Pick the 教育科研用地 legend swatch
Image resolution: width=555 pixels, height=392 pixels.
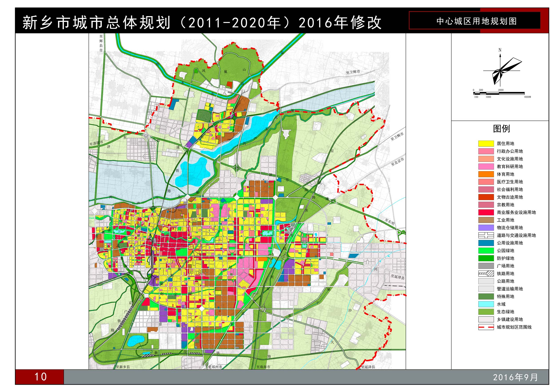[x=486, y=167]
